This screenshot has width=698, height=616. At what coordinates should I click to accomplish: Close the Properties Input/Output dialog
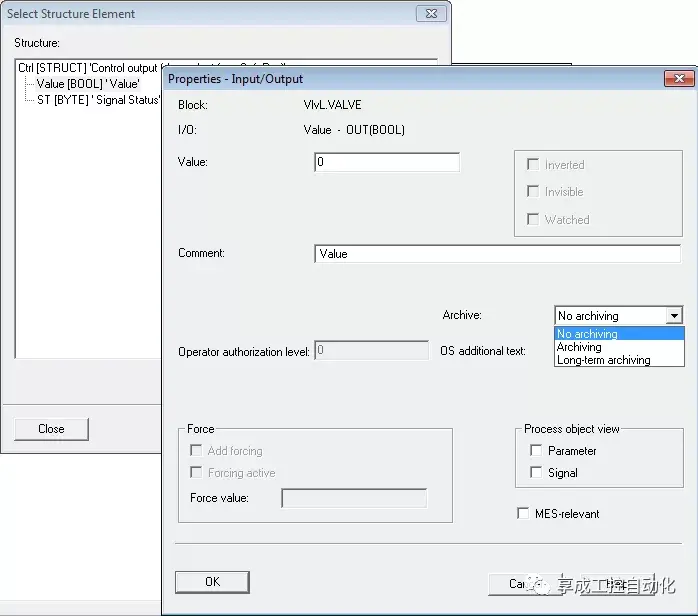click(679, 79)
